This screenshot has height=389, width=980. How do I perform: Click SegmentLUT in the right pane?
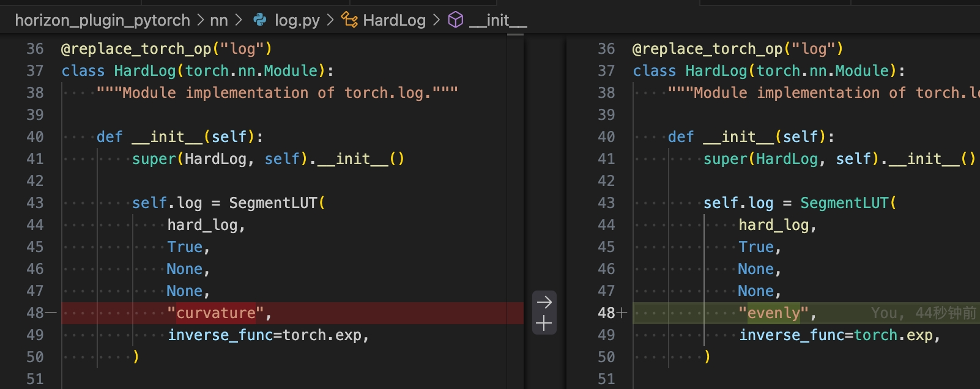click(844, 203)
